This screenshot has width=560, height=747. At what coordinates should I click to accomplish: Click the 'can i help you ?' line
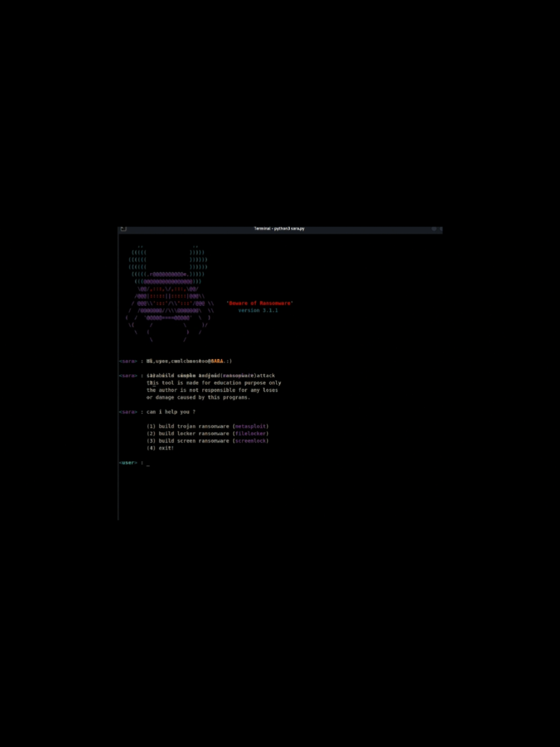(171, 412)
